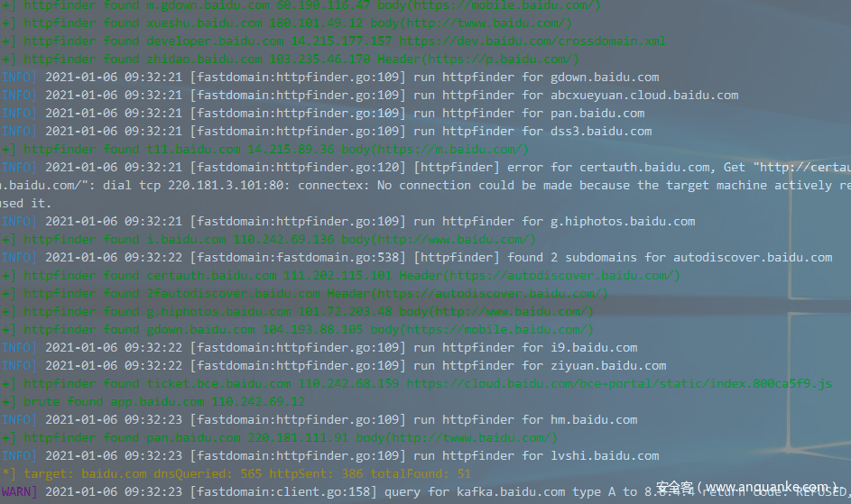This screenshot has height=504, width=851.
Task: Click the WARN line querying kafka.baidu.com
Action: pos(426,492)
